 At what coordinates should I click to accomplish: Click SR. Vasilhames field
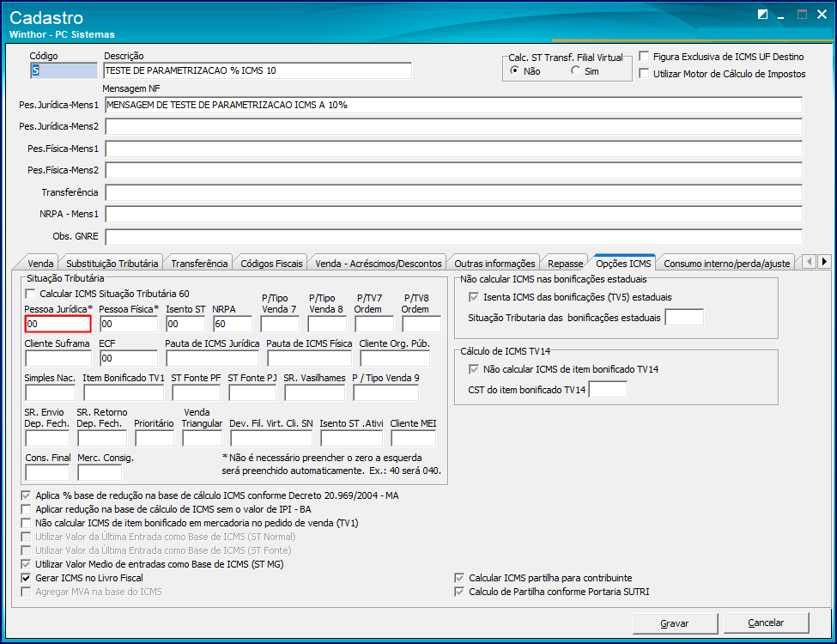click(314, 392)
